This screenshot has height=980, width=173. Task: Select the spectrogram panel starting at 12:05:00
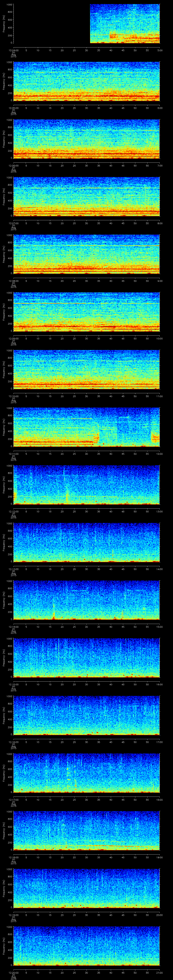(87, 81)
